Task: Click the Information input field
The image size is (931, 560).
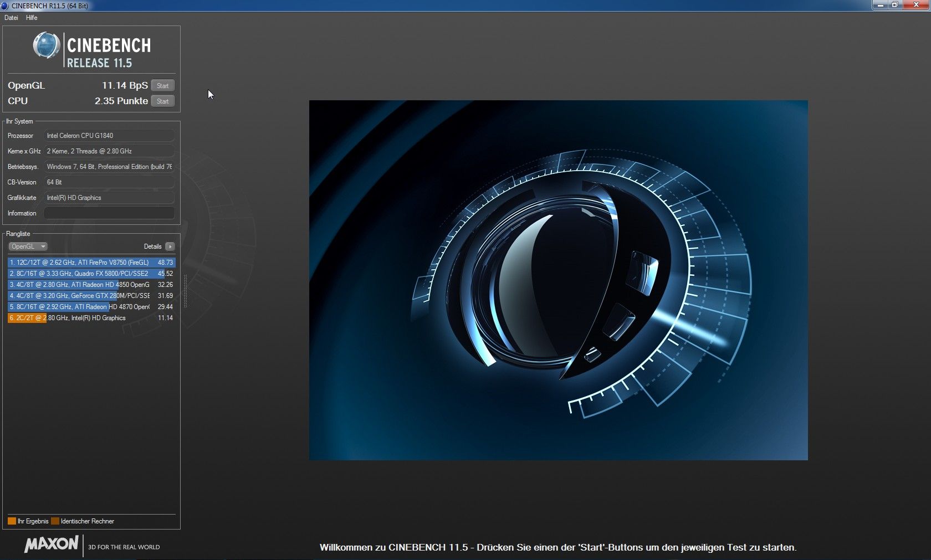Action: [109, 213]
